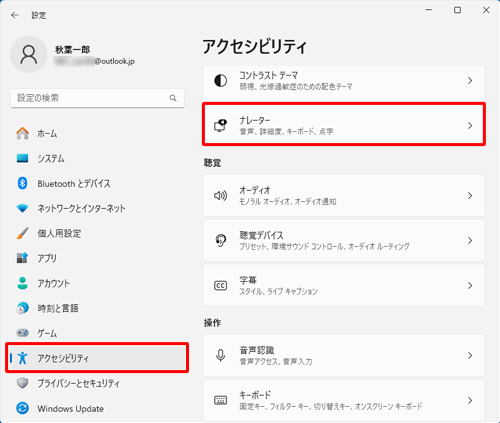Click subtitle 音声アクセス、音声入力
The image size is (500, 423).
[x=276, y=361]
